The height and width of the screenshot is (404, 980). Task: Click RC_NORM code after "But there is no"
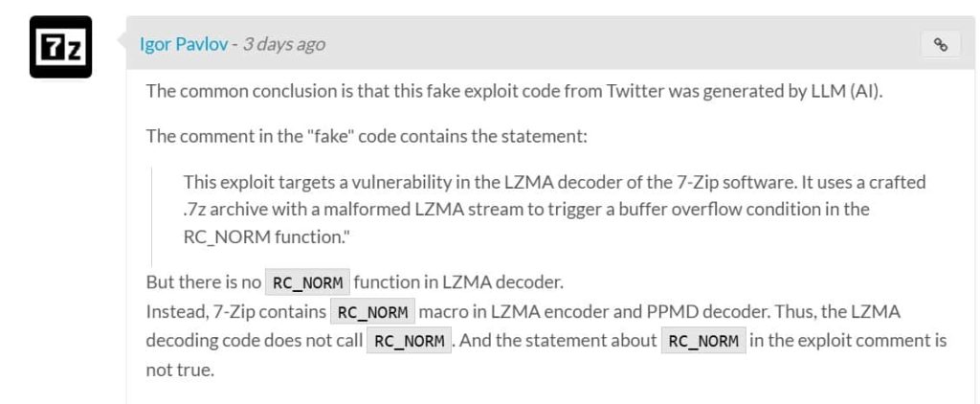(307, 283)
